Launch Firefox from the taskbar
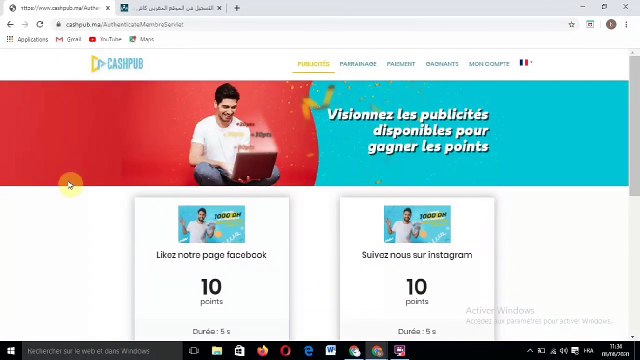This screenshot has width=640, height=360. pos(262,351)
